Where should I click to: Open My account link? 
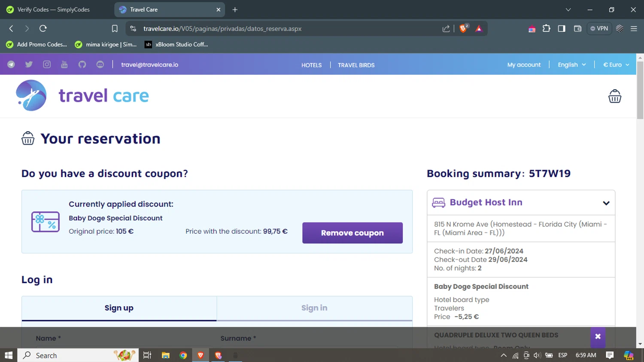(524, 64)
